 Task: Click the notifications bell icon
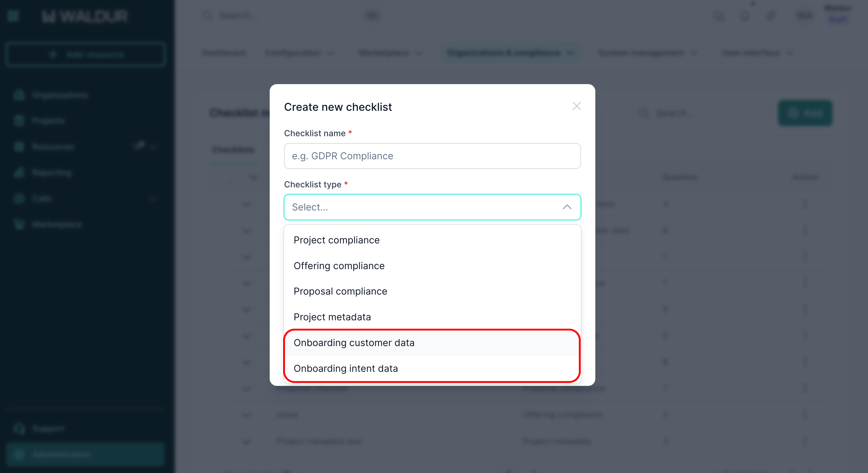click(744, 16)
